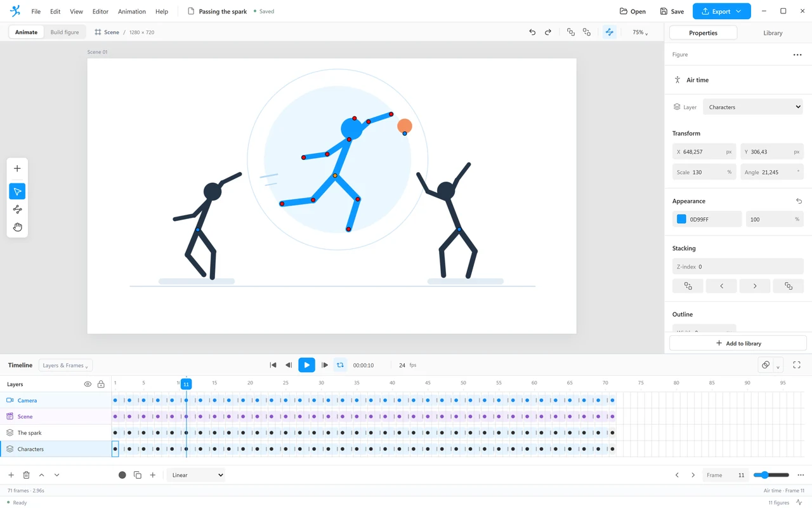Toggle loop playback button
Screen dimensions: 812x508
[340, 365]
